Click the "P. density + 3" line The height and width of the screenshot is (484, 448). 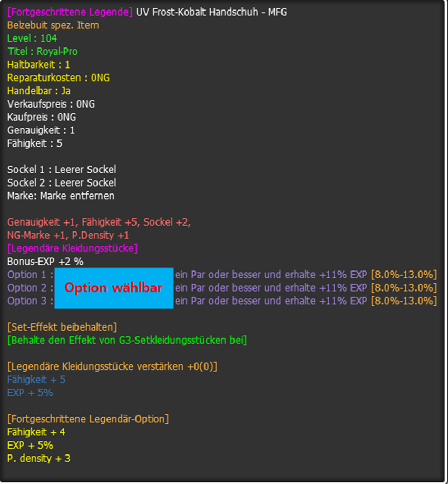39,459
